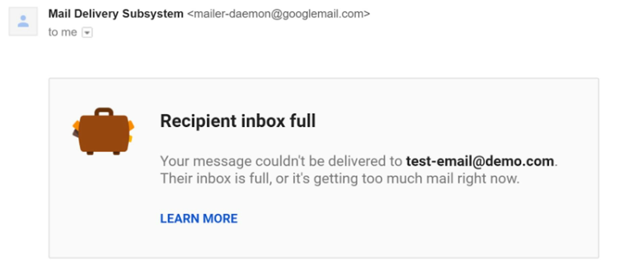Expand the message details arrow beside "to me"

(87, 32)
